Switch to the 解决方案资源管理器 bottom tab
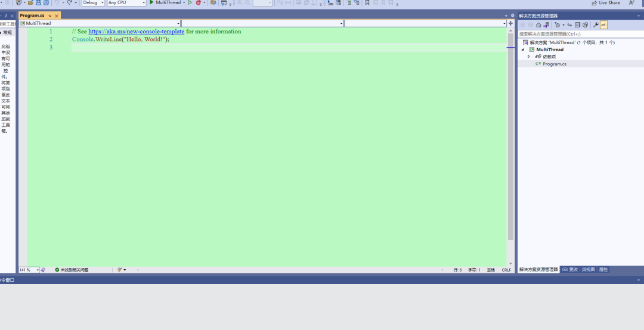 click(x=538, y=270)
